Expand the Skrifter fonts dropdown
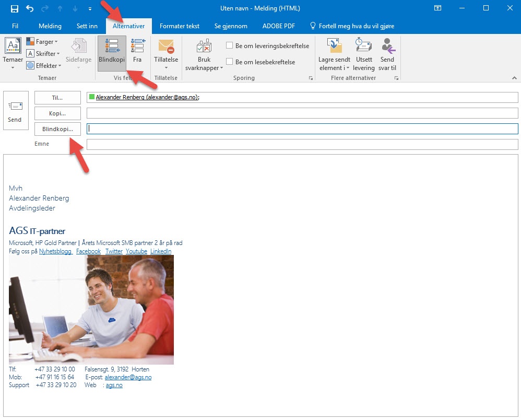The height and width of the screenshot is (420, 521). [x=43, y=54]
